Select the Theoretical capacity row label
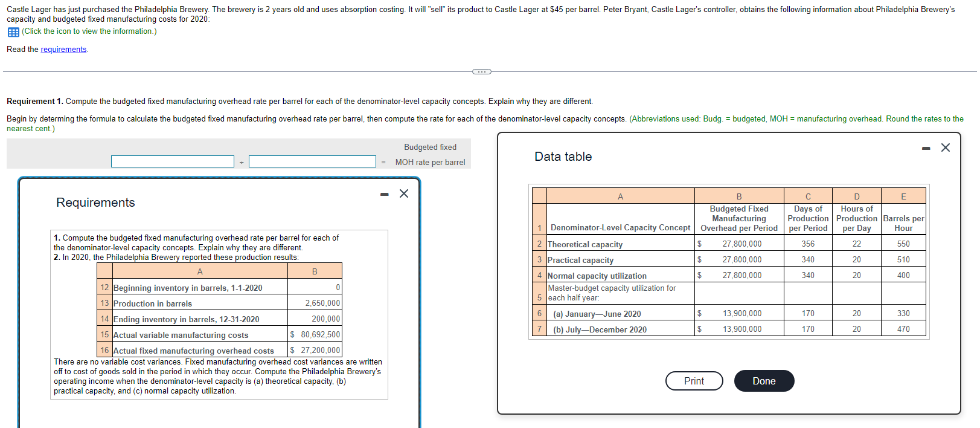Viewport: 980px width, 428px height. (584, 244)
